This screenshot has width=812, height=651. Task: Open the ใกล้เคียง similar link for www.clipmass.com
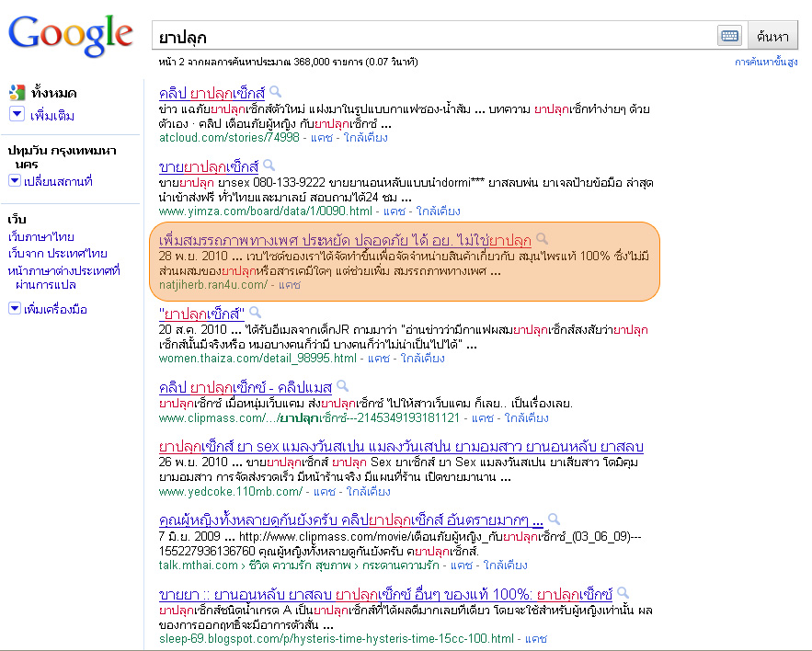point(527,417)
